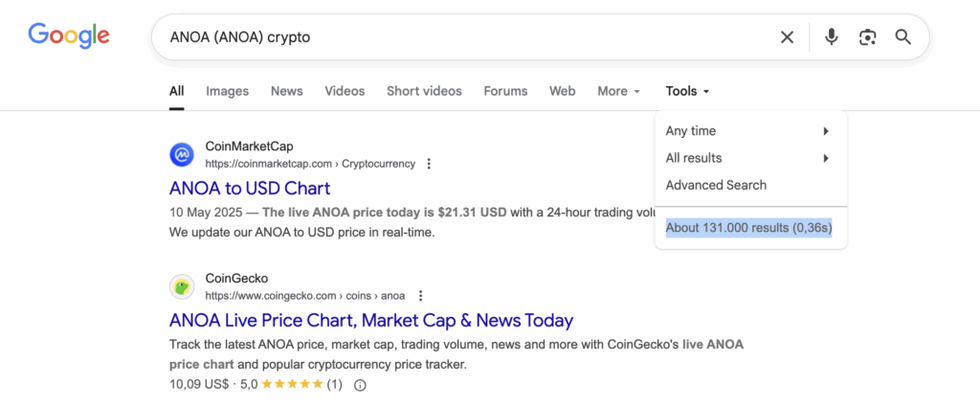Viewport: 980px width, 407px height.
Task: Open Google Lens image search icon
Action: (867, 37)
